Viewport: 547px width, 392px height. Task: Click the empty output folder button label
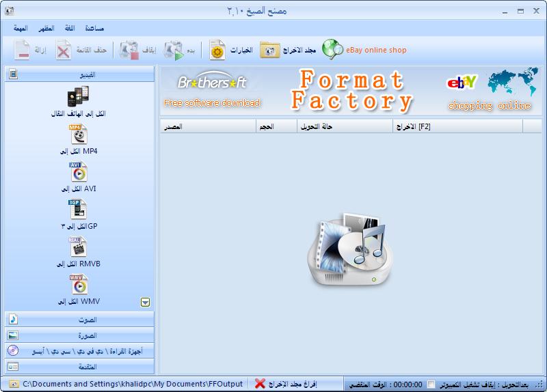coord(293,384)
